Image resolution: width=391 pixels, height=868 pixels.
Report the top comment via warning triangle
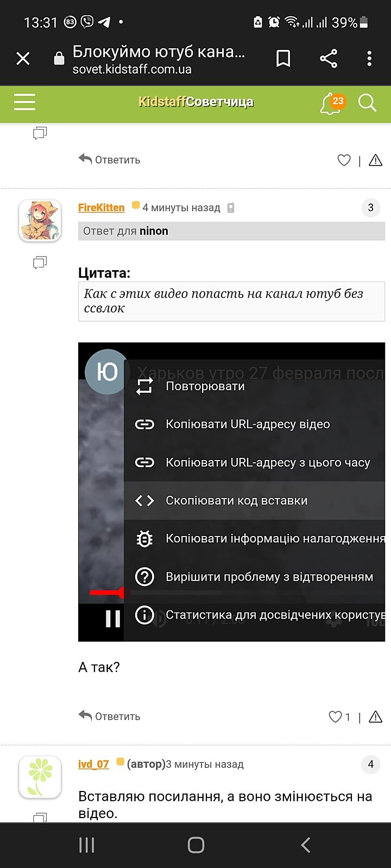(375, 160)
